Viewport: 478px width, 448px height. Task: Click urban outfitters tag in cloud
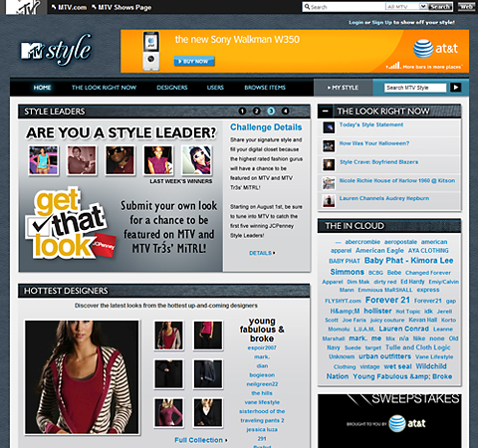384,356
